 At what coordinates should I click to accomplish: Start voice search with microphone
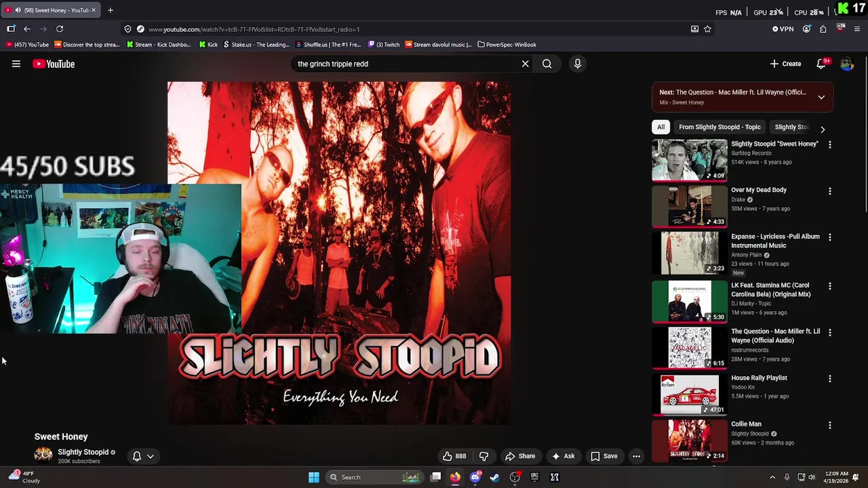(x=577, y=64)
